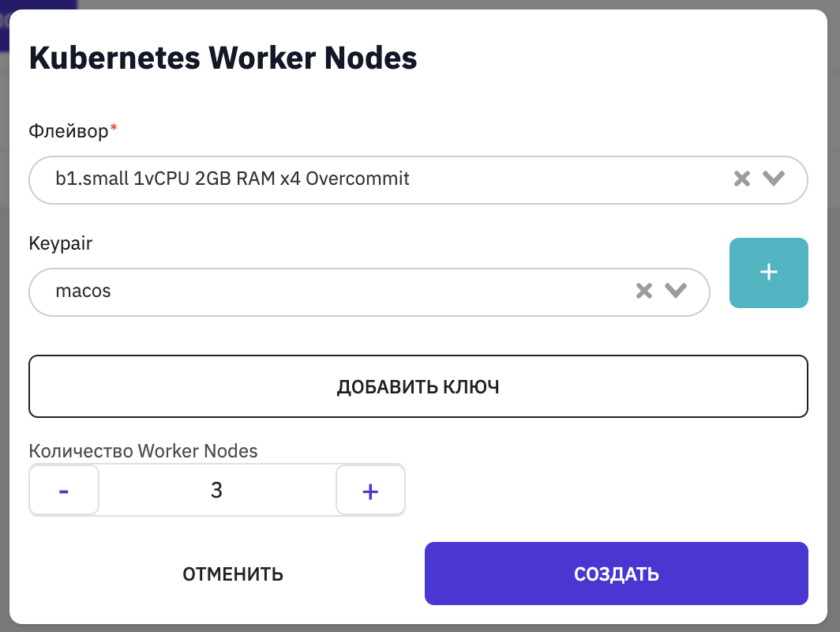Open the Keypair dropdown chevron

[x=676, y=291]
